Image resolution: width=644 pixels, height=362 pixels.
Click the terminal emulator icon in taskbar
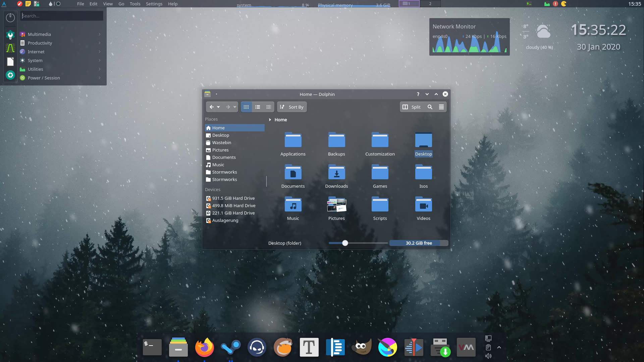pyautogui.click(x=152, y=347)
